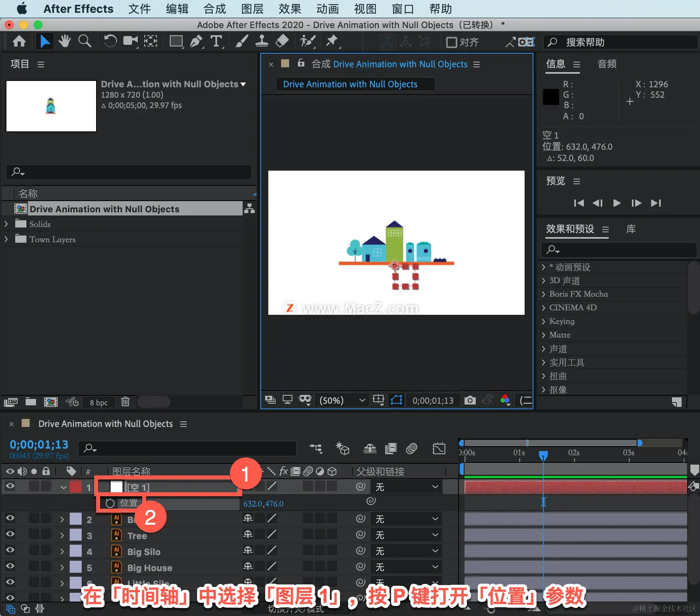Choose the Hand tool
This screenshot has width=700, height=616.
(x=64, y=41)
